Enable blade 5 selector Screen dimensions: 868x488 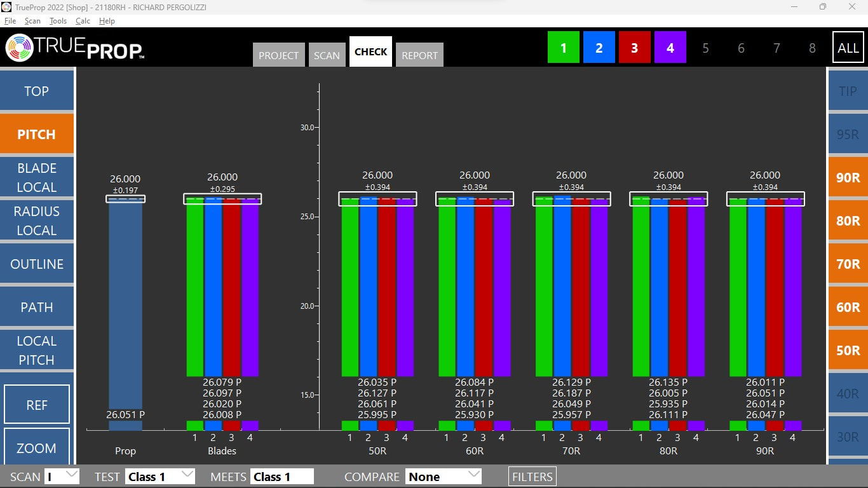pyautogui.click(x=705, y=48)
